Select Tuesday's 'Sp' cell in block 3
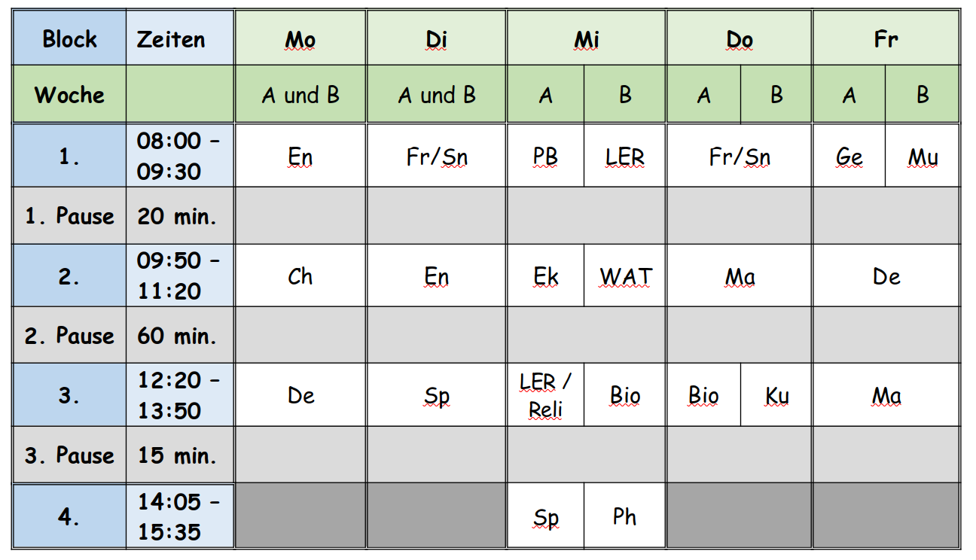The width and height of the screenshot is (976, 560). pos(437,395)
